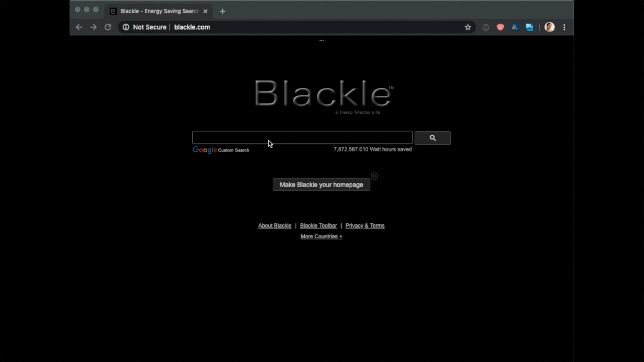Click the forward navigation arrow
Image resolution: width=644 pixels, height=362 pixels.
(x=93, y=27)
